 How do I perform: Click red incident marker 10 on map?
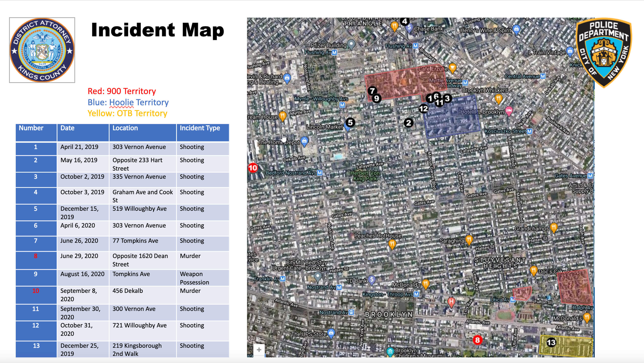click(x=253, y=168)
